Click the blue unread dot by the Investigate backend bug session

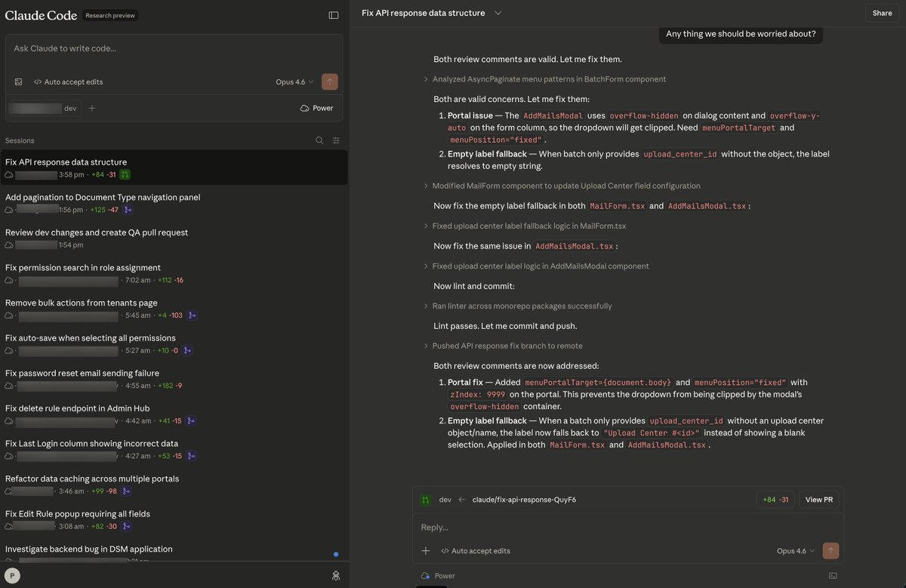[336, 554]
